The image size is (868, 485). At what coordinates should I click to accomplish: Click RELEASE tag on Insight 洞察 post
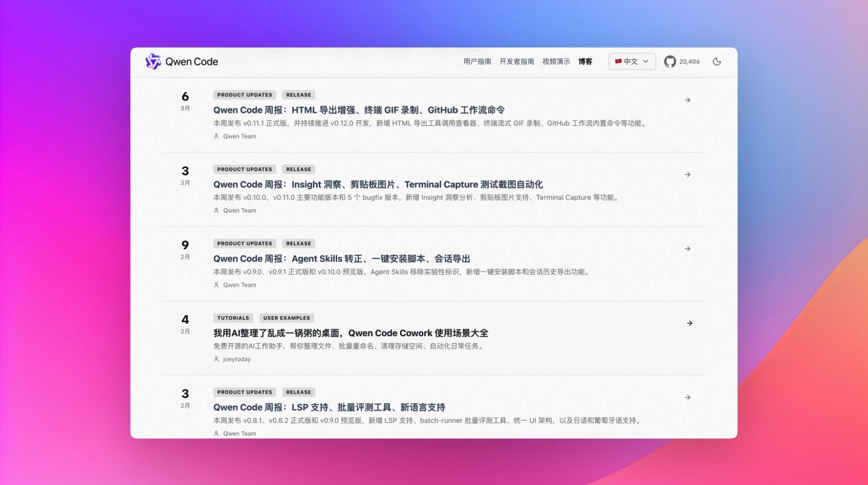pos(299,169)
